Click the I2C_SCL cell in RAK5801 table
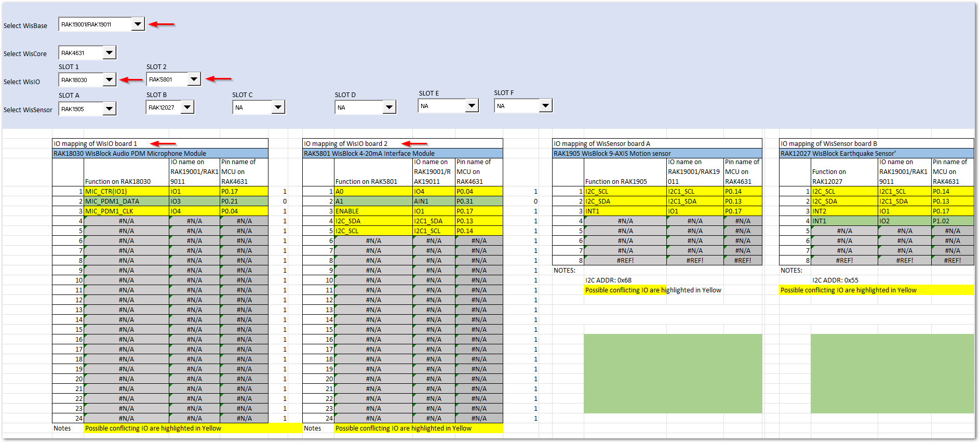This screenshot has width=980, height=443. click(373, 231)
